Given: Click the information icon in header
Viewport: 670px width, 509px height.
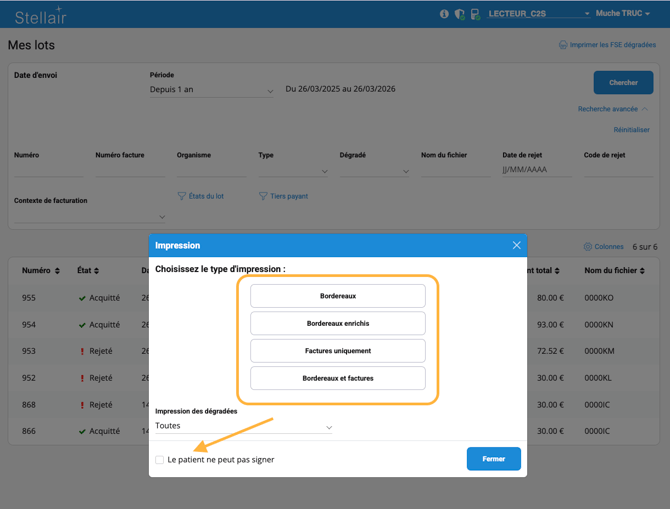Looking at the screenshot, I should [x=444, y=14].
